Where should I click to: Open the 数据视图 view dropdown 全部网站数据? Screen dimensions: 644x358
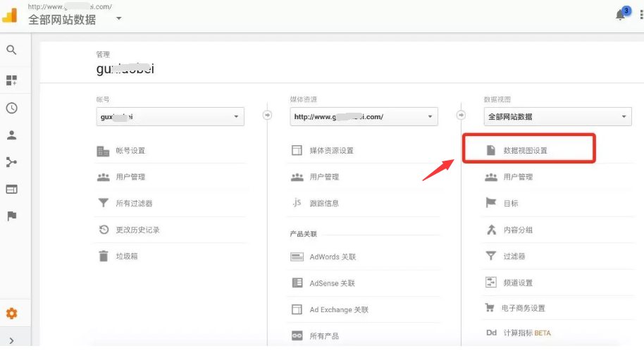[x=557, y=117]
